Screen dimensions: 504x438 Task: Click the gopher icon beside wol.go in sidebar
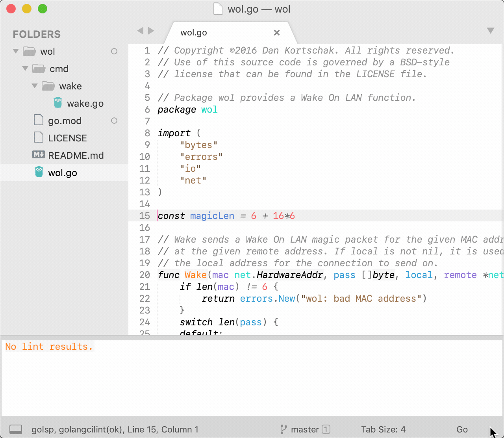[x=39, y=172]
